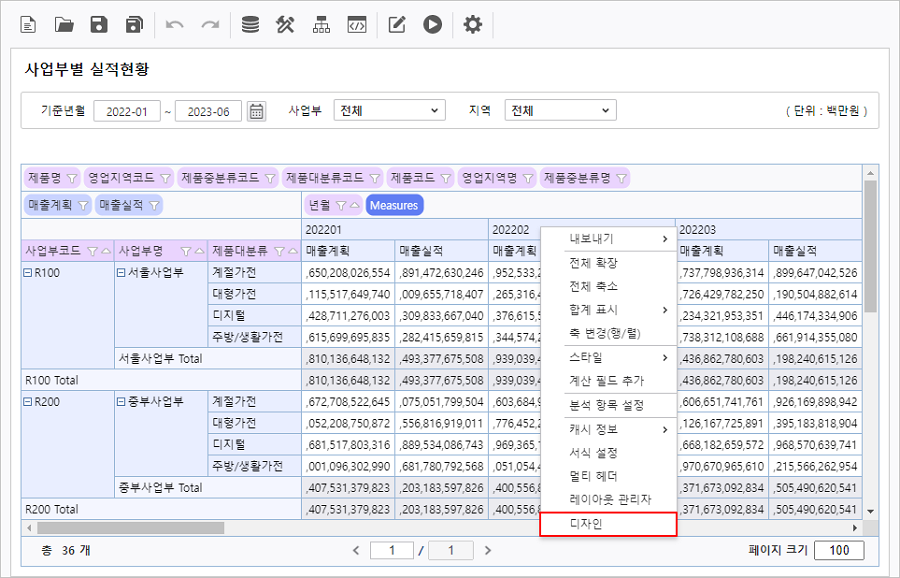Collapse the R100 row group

[28, 272]
